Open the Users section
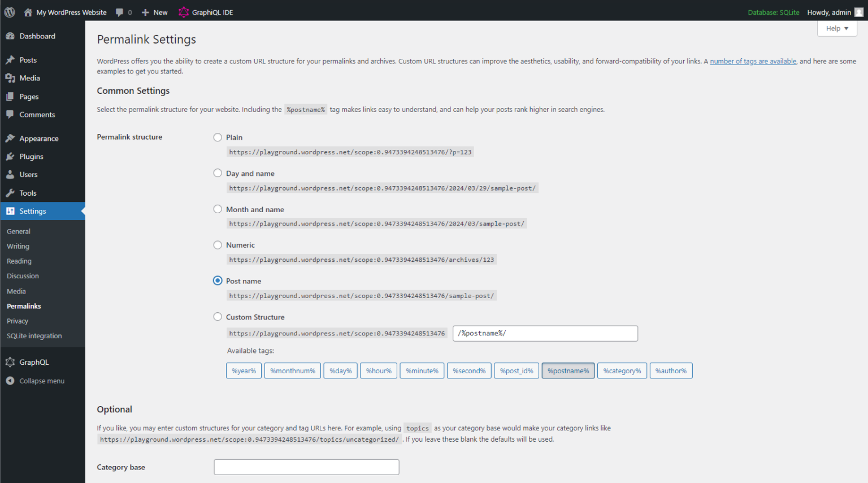 click(x=26, y=174)
